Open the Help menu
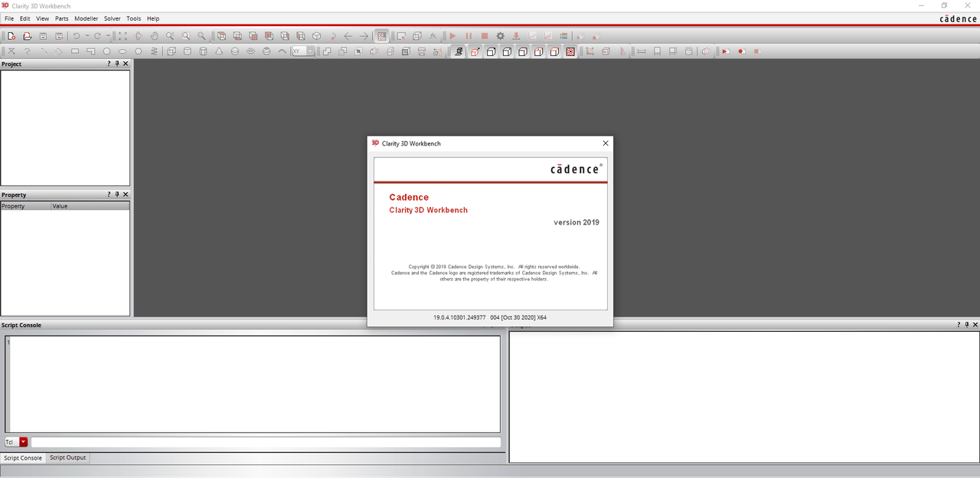This screenshot has height=478, width=980. (x=153, y=18)
